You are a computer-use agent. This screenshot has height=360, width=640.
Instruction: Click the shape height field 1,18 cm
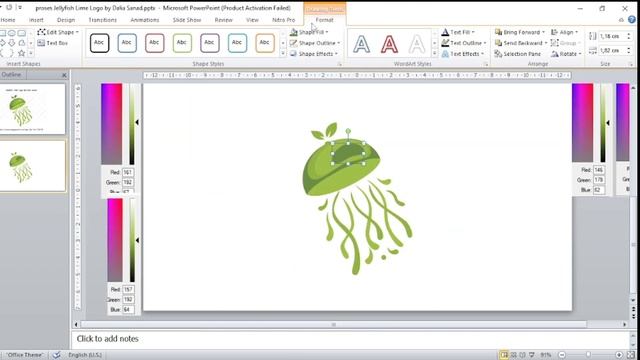point(611,36)
